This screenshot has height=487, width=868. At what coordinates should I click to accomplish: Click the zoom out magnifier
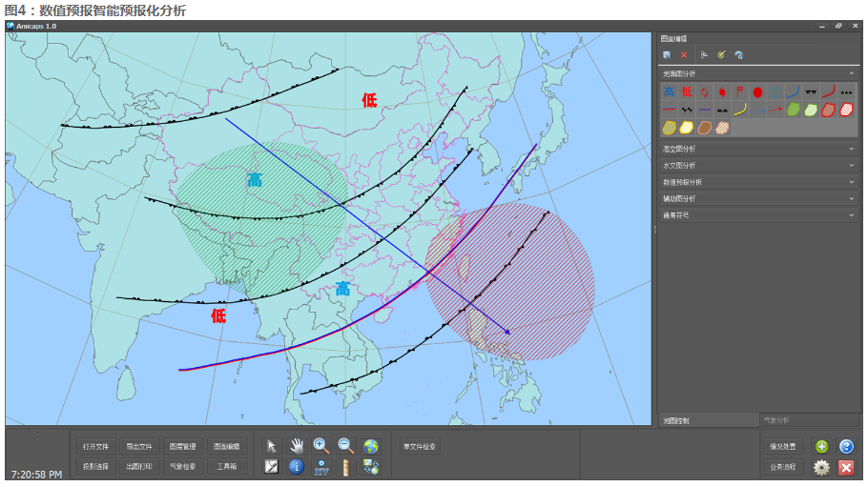[346, 446]
